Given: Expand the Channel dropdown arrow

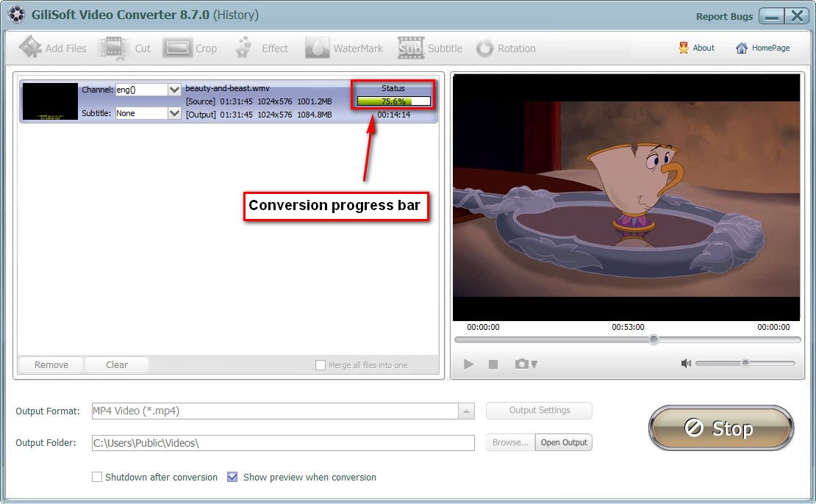Looking at the screenshot, I should coord(174,90).
